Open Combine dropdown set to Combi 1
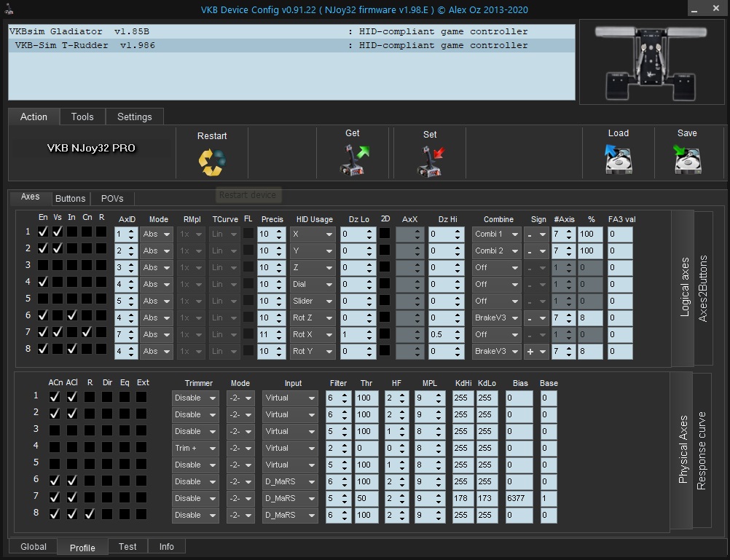 (496, 234)
